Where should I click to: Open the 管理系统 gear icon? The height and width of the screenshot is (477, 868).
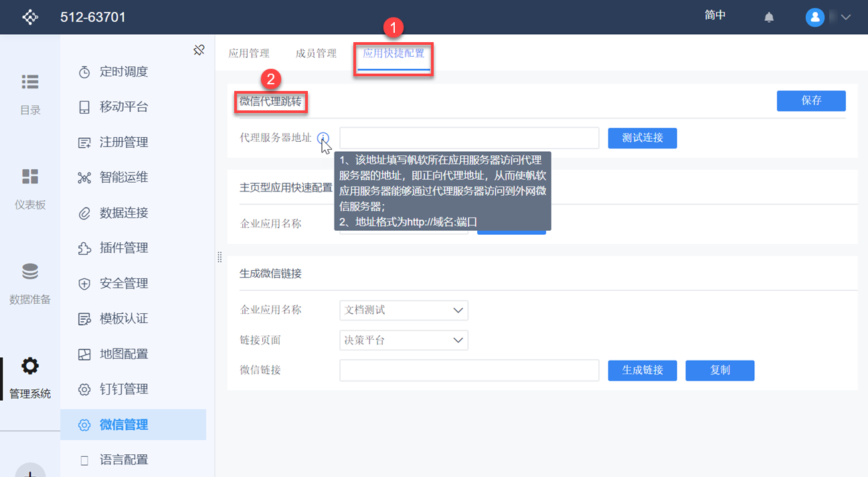click(30, 366)
